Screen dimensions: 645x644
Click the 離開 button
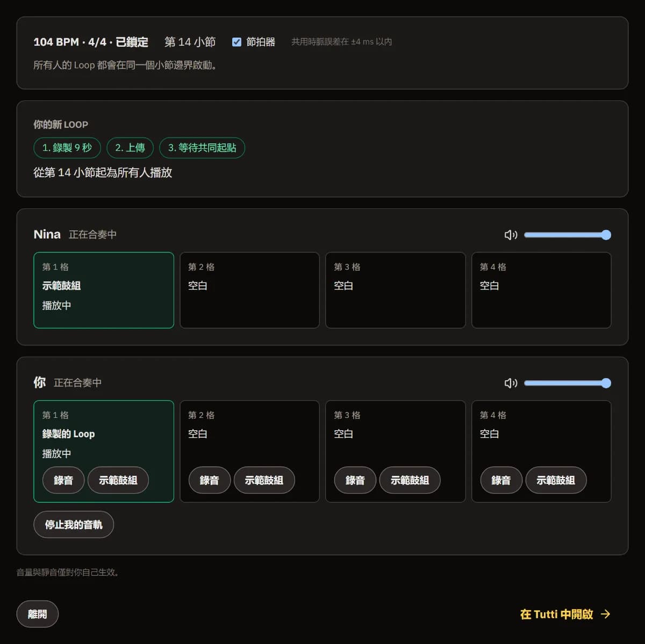[x=38, y=614]
